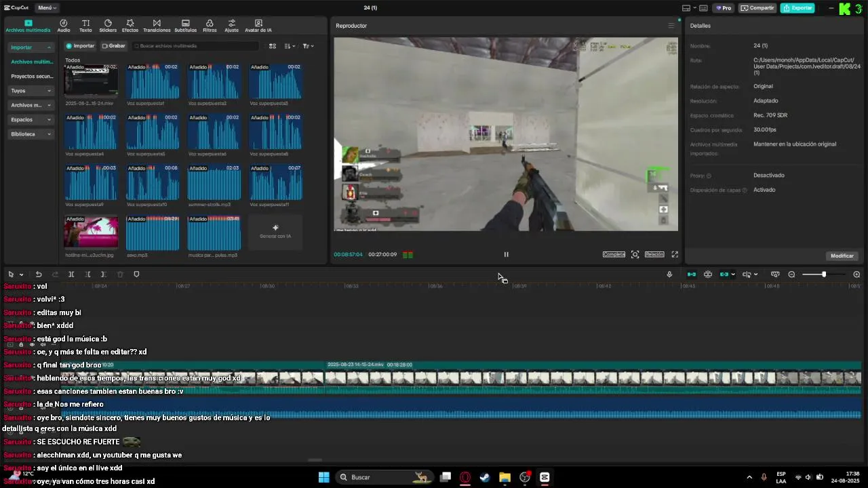
Task: Expand the Biblioteca sidebar section
Action: point(31,134)
